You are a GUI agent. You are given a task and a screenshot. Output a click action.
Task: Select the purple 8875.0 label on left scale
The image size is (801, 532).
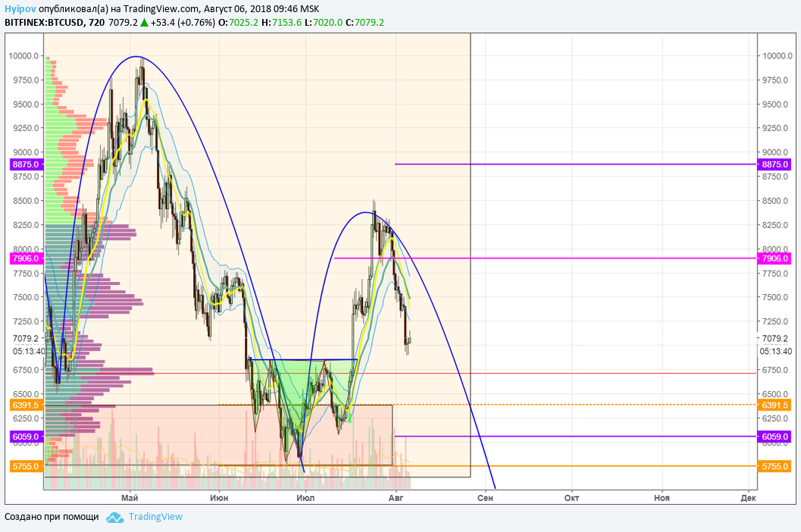(26, 164)
